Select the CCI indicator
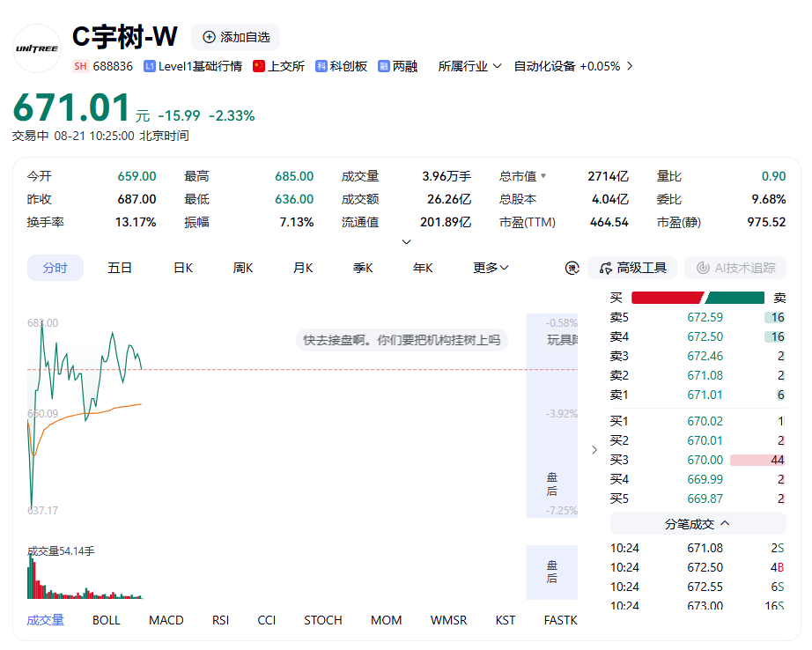 coord(267,620)
